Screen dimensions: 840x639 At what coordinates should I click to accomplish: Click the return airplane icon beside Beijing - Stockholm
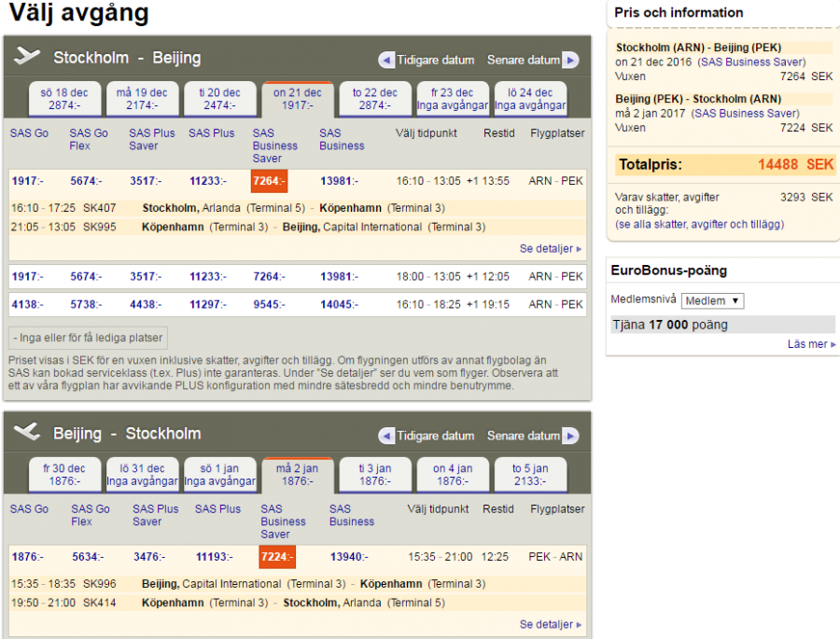[x=27, y=433]
